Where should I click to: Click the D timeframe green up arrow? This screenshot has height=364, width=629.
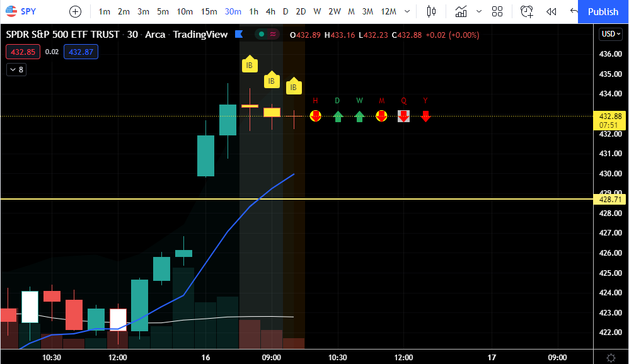[x=338, y=117]
